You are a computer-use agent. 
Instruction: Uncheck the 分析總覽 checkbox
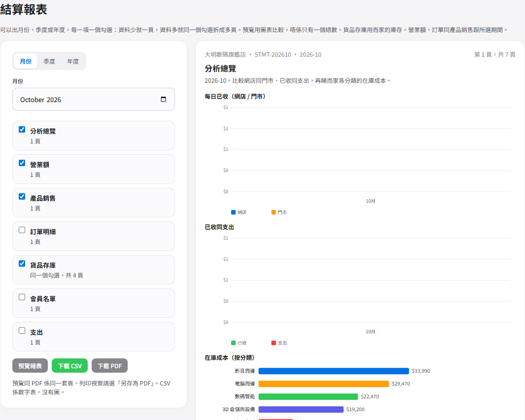[22, 130]
